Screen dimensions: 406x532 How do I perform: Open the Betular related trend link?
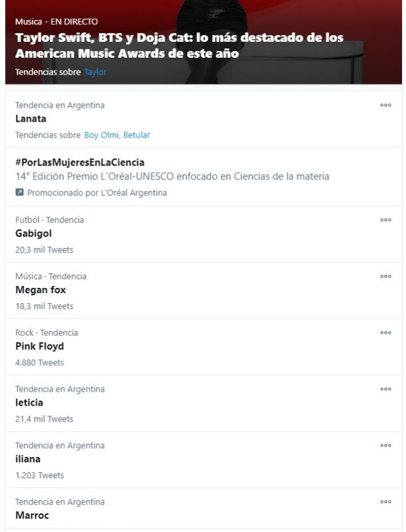pos(136,135)
